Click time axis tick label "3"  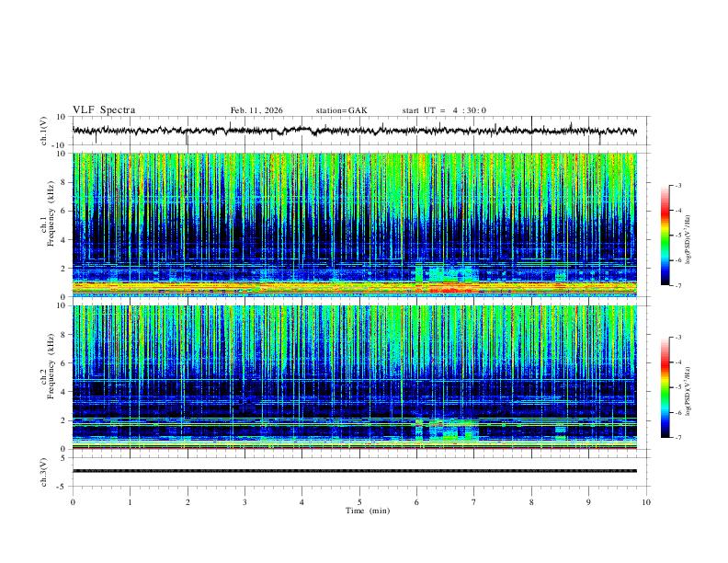[x=245, y=502]
